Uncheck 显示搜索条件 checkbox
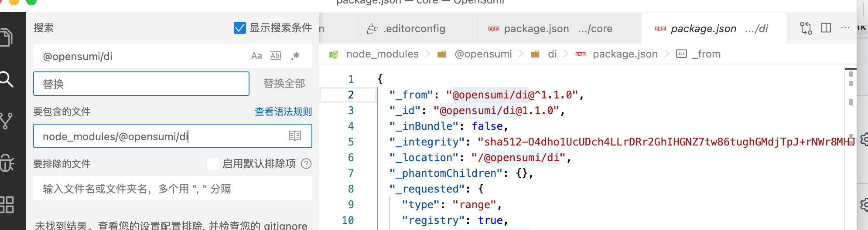 coord(239,28)
